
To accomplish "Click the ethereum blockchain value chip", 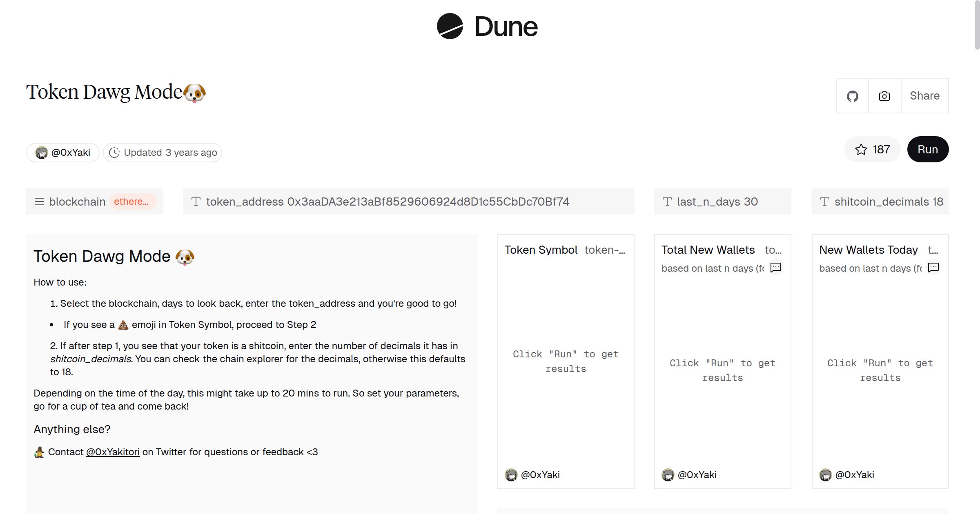I will click(x=131, y=202).
